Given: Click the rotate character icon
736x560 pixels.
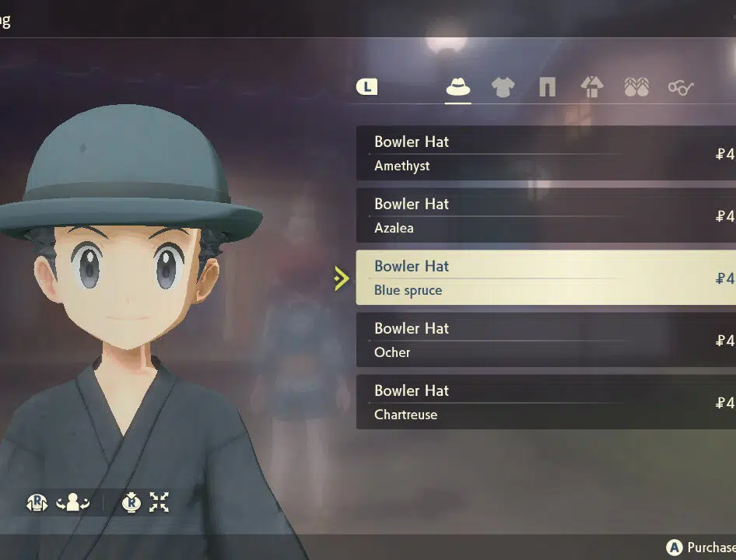Looking at the screenshot, I should click(73, 502).
